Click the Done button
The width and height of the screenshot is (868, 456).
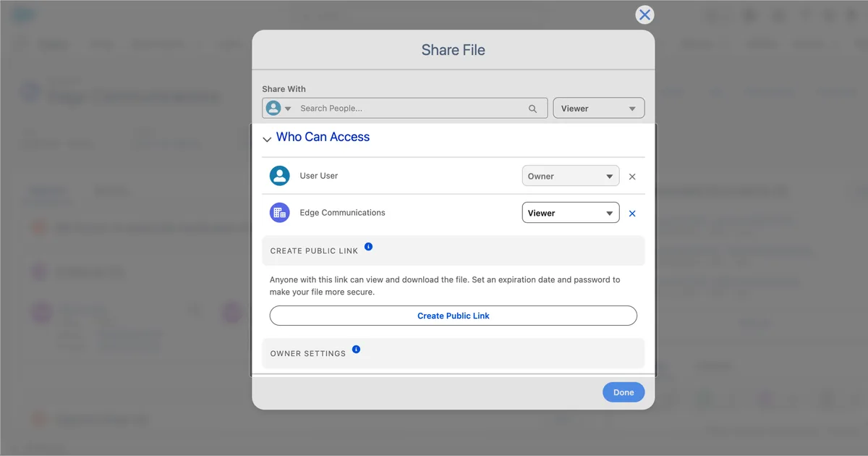(x=624, y=392)
